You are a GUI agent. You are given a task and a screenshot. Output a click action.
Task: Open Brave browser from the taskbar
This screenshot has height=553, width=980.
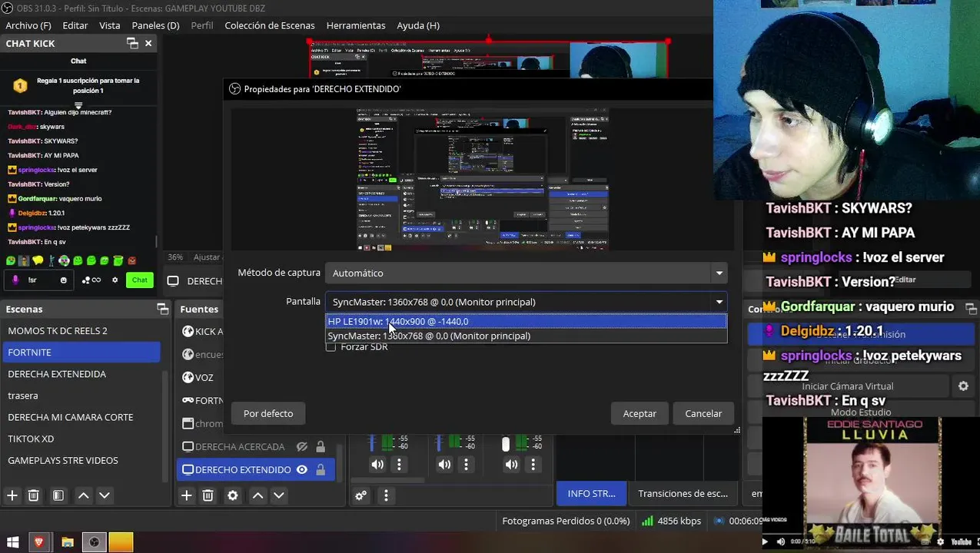pyautogui.click(x=39, y=542)
